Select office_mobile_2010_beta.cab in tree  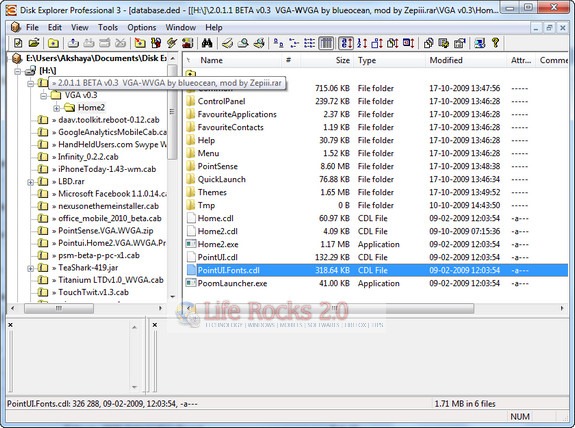click(x=110, y=218)
